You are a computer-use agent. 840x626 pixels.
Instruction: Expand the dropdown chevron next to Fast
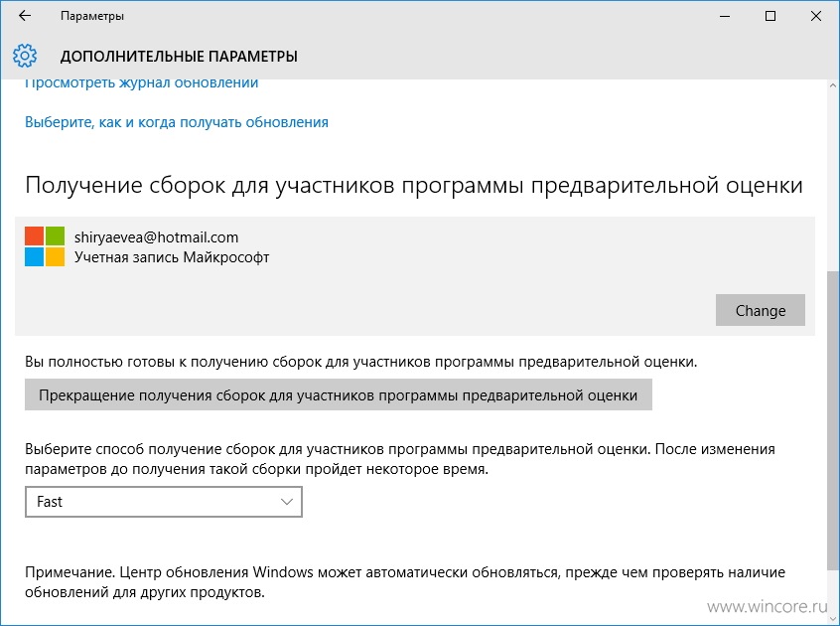(287, 502)
